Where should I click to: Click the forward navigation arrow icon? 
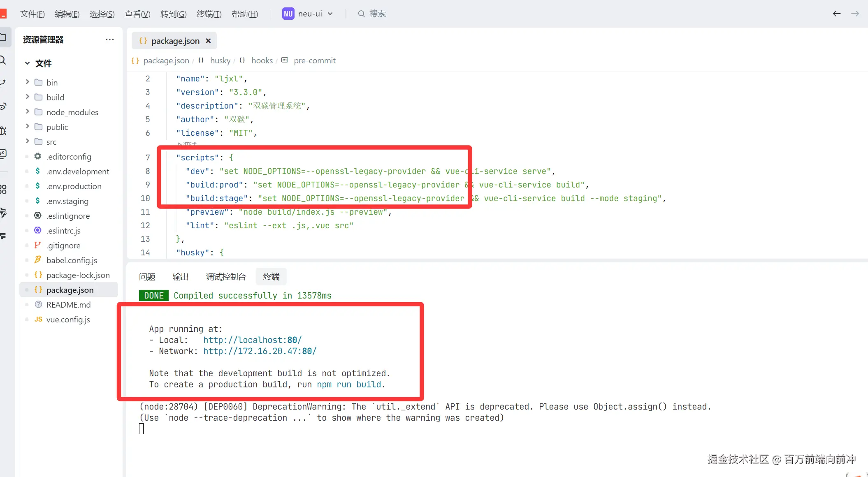855,14
